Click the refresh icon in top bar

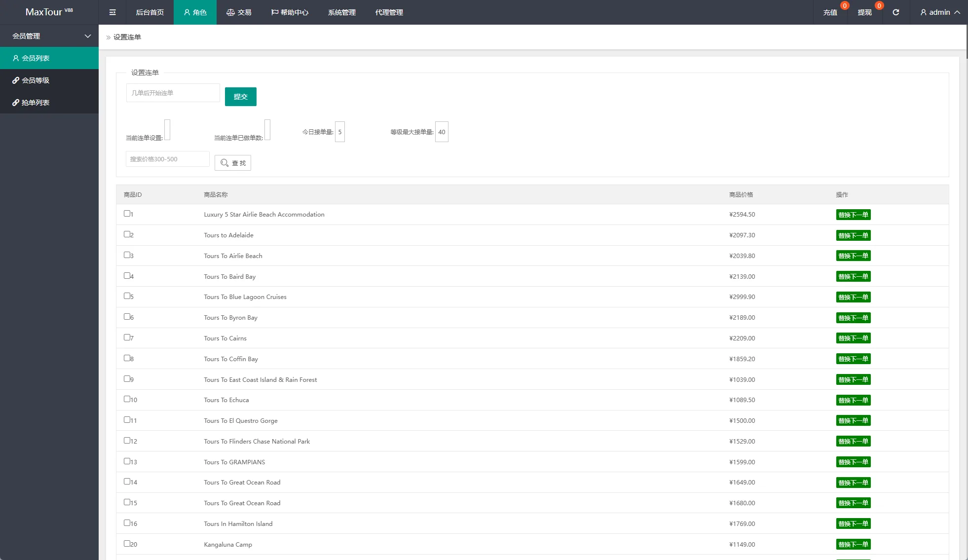(895, 12)
